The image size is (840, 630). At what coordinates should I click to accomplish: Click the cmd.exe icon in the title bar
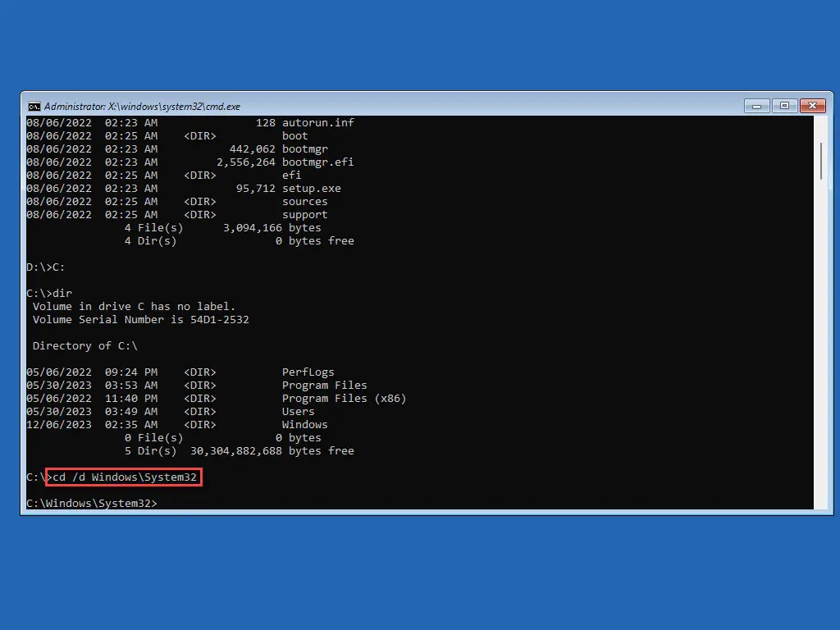[34, 106]
